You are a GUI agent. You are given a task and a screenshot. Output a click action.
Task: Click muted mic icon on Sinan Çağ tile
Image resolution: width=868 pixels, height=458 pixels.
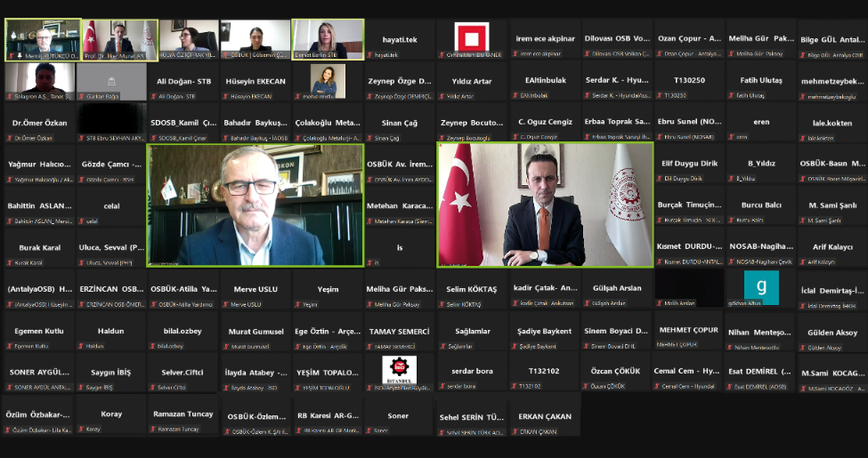(370, 138)
